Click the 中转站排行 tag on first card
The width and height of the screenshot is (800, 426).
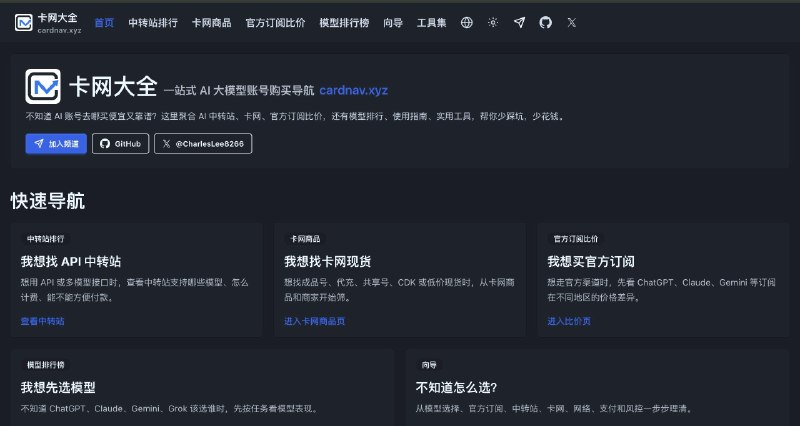coord(46,239)
